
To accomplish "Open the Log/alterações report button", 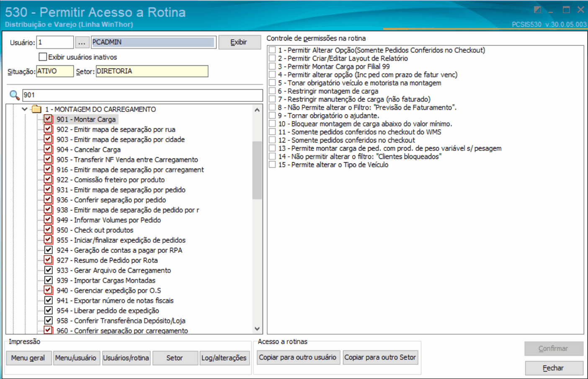I will point(224,358).
